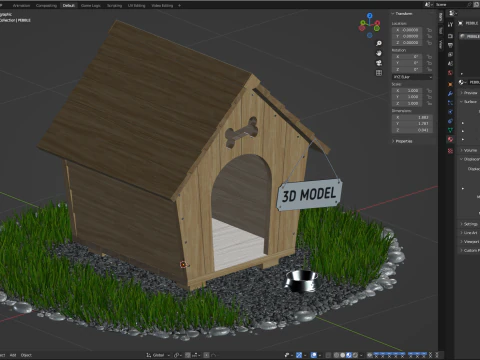Image resolution: width=480 pixels, height=360 pixels.
Task: Expand the Settings material panel
Action: pos(469,224)
